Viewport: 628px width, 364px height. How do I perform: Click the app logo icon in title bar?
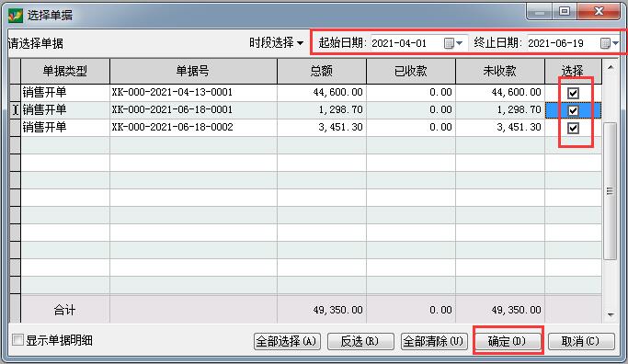(16, 16)
